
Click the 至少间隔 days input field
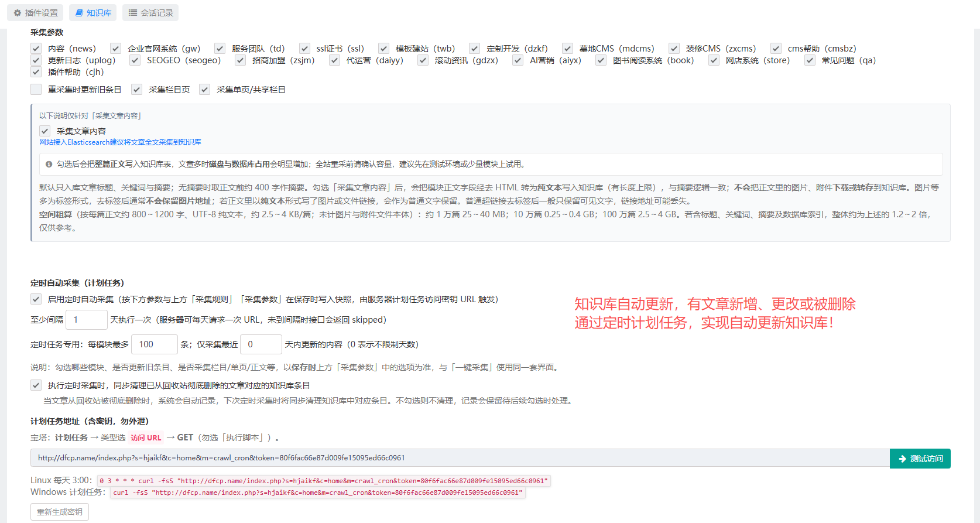click(87, 320)
